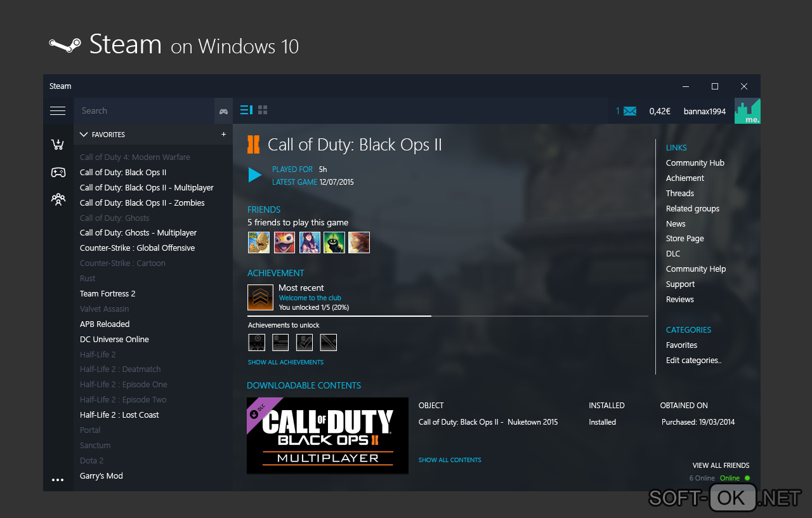Select the Favorites category
Image resolution: width=812 pixels, height=518 pixels.
pos(682,345)
